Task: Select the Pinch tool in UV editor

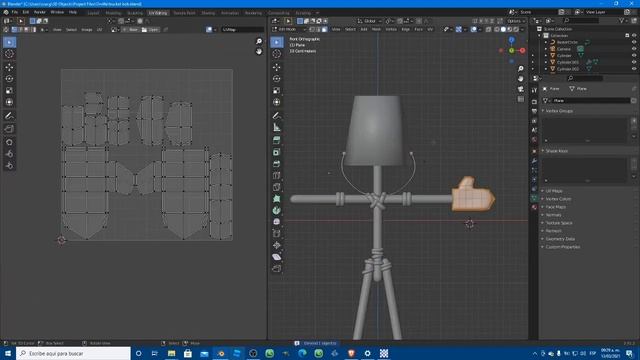Action: coord(9,165)
